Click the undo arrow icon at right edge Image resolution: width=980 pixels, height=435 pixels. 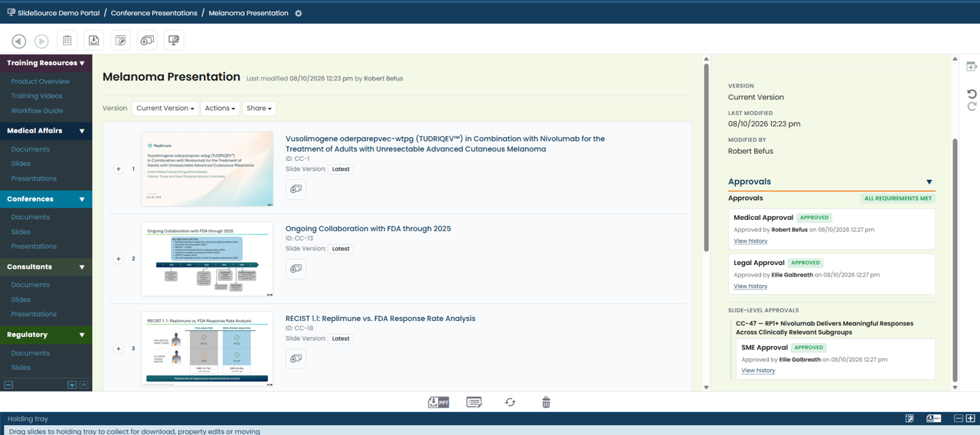click(972, 93)
